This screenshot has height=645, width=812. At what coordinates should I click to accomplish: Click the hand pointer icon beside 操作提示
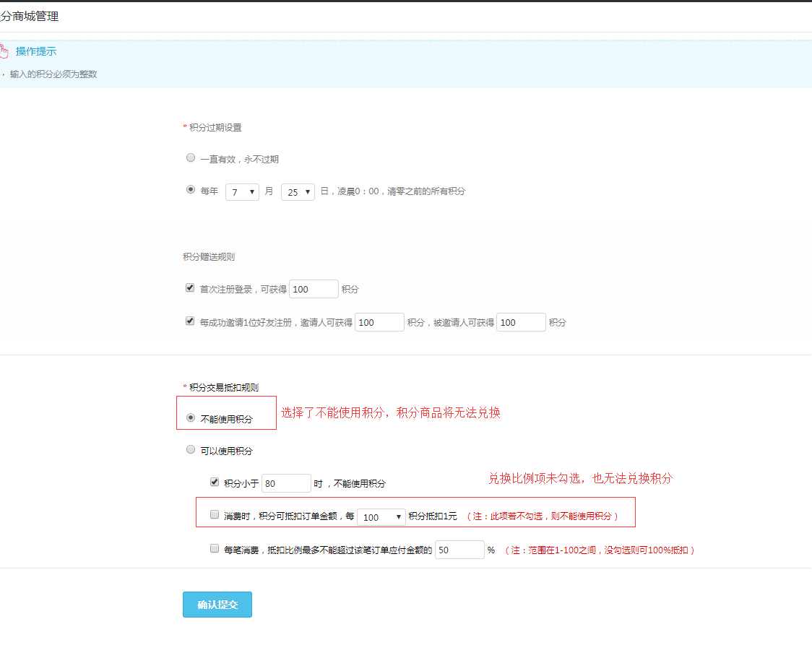[4, 51]
